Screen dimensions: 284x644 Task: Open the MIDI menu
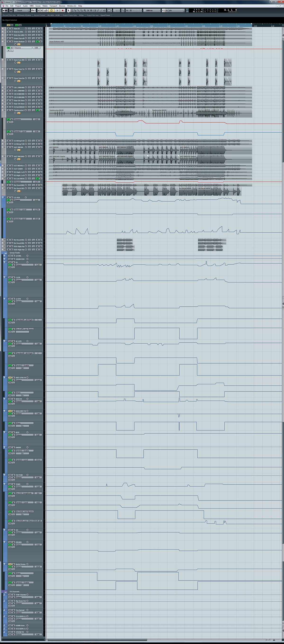click(x=31, y=6)
